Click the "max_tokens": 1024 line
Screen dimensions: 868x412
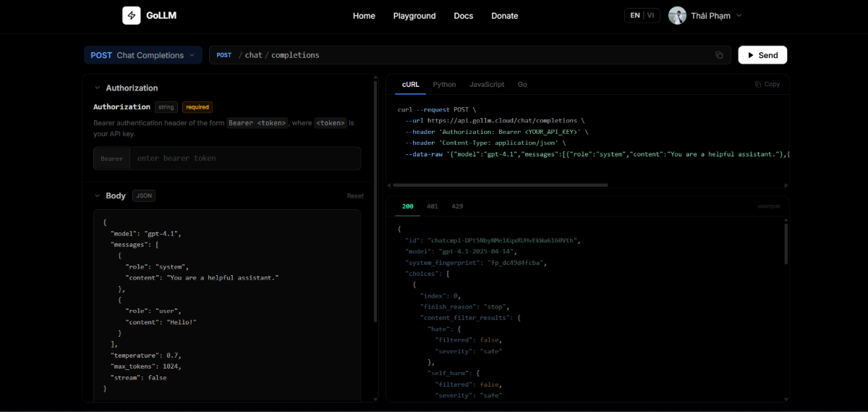click(x=145, y=366)
